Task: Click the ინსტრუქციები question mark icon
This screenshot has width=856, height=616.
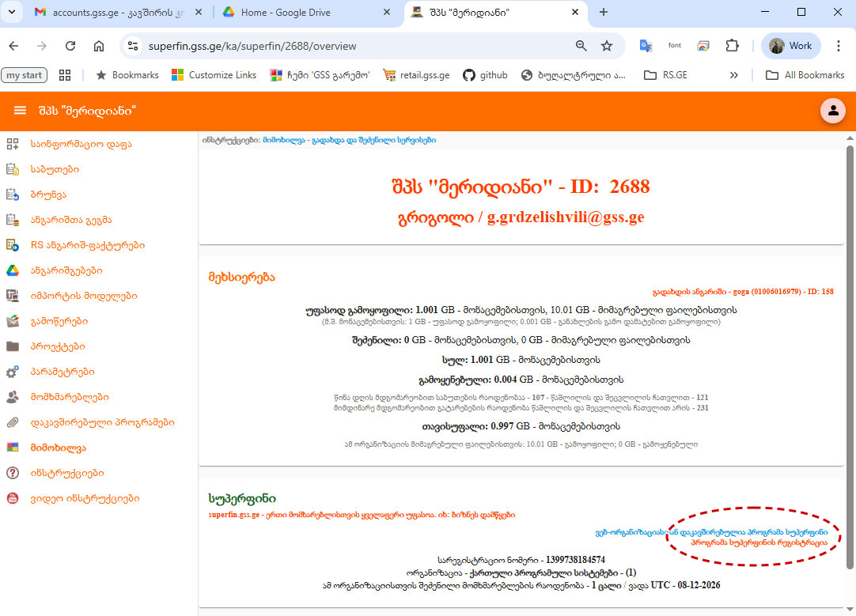Action: [13, 473]
